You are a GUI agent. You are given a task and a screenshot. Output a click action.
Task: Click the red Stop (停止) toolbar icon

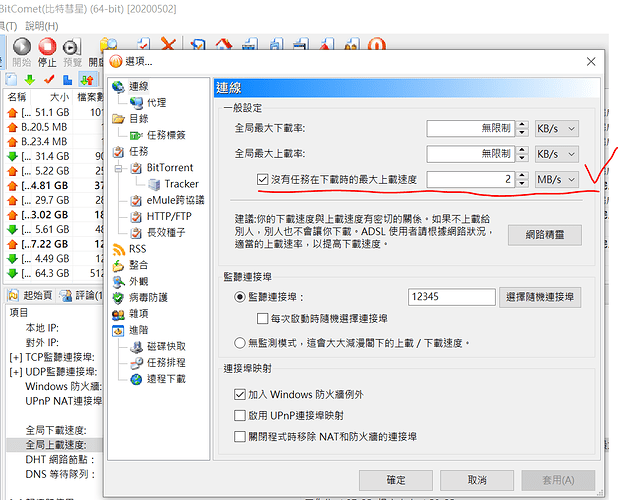tap(47, 47)
